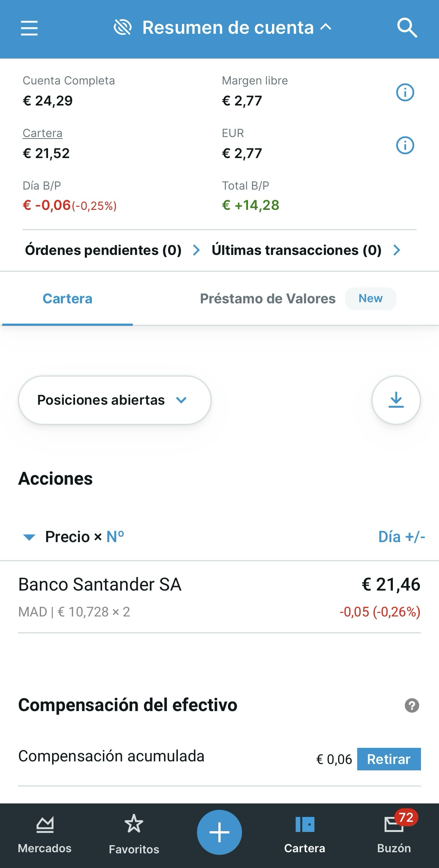Screen dimensions: 439x868
Task: Open info icon next to EUR balance
Action: [x=405, y=145]
